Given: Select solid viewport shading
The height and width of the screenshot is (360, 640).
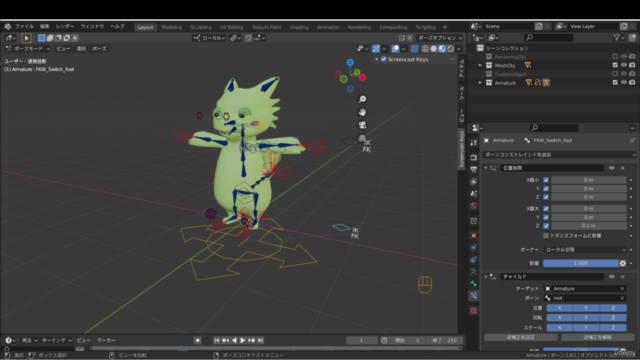Looking at the screenshot, I should 433,49.
